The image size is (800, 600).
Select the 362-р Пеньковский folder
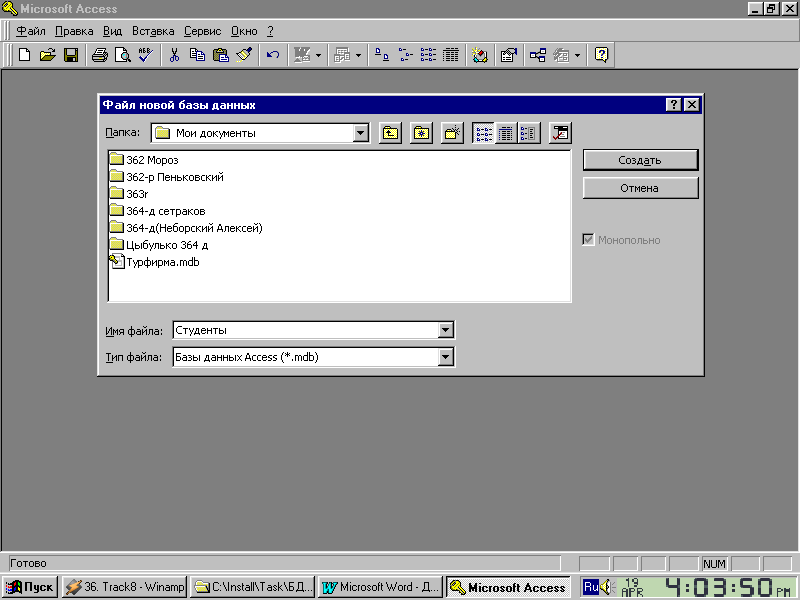tap(166, 177)
